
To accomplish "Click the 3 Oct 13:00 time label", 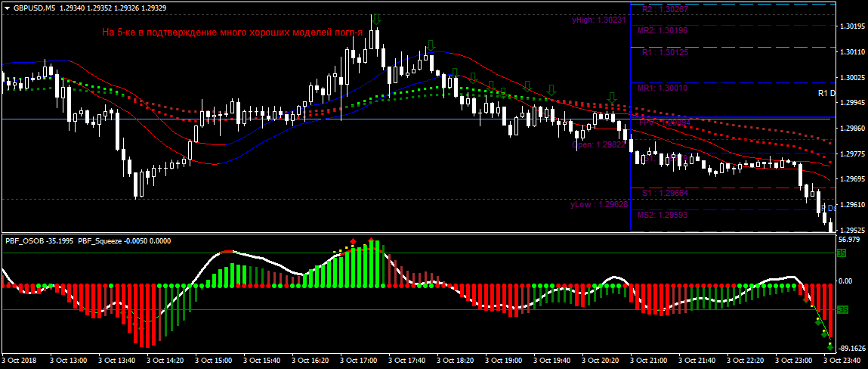I will coord(70,360).
